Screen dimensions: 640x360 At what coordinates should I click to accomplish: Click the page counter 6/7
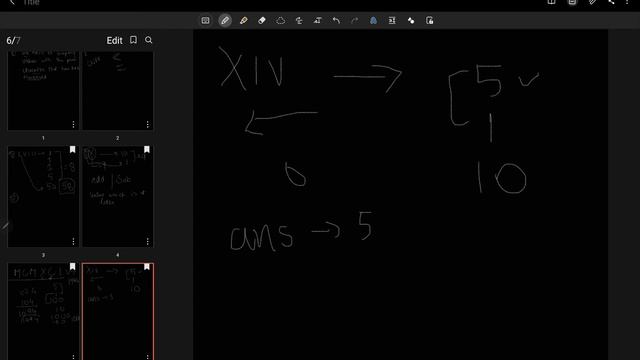point(13,40)
